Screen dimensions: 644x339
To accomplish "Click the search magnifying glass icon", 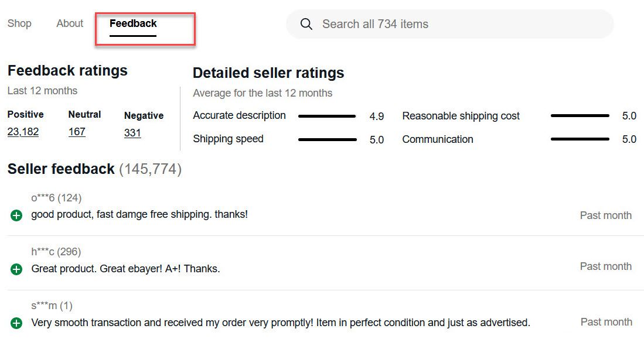I will tap(306, 24).
